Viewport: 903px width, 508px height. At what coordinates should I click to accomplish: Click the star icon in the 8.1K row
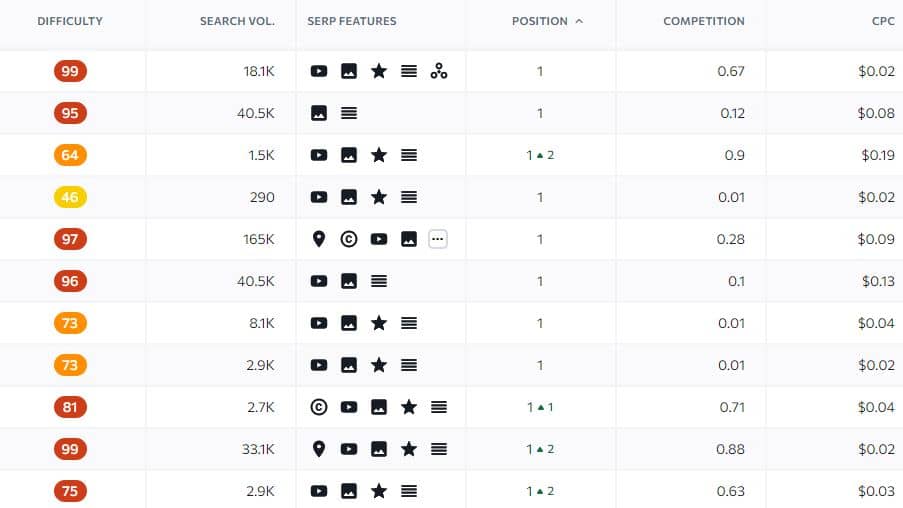(379, 323)
